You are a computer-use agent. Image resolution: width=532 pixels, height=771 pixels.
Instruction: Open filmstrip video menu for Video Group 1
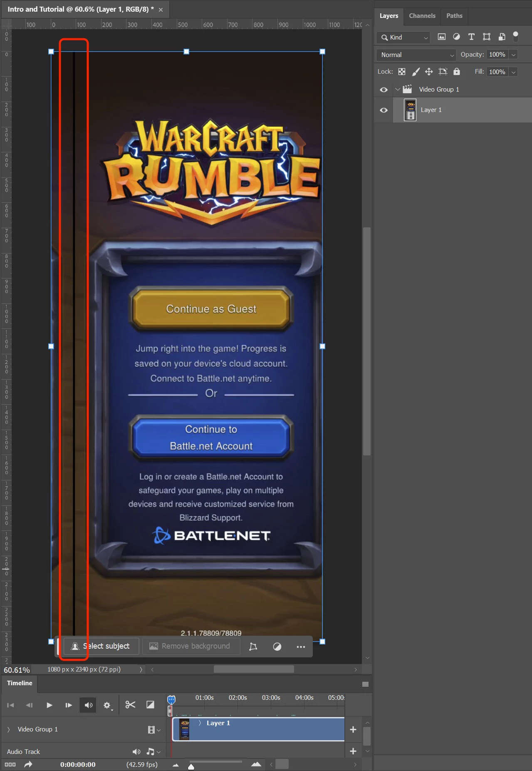[154, 730]
